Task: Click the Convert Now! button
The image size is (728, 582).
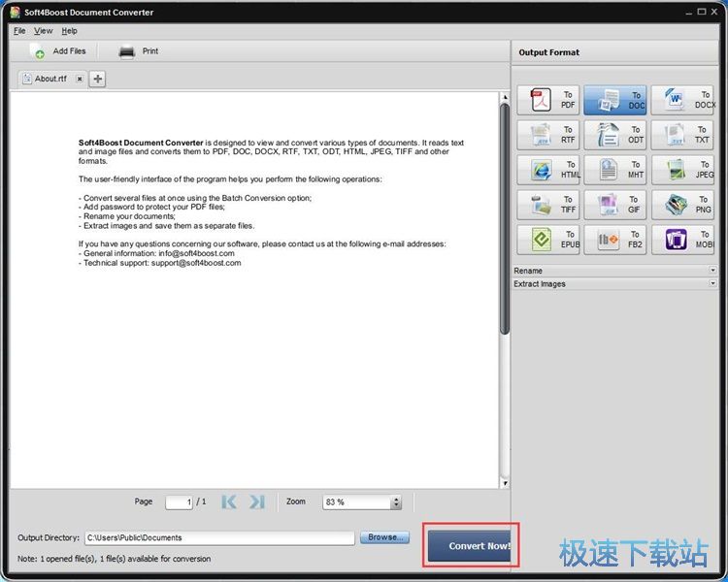Action: coord(470,546)
